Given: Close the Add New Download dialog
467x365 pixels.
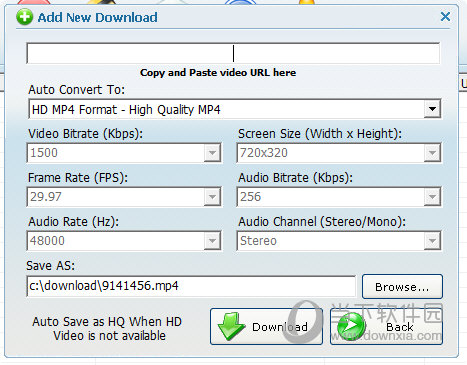Looking at the screenshot, I should pyautogui.click(x=445, y=17).
